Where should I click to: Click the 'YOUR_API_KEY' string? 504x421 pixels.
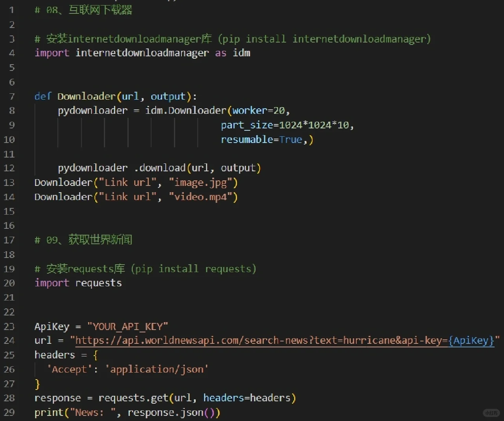click(128, 326)
